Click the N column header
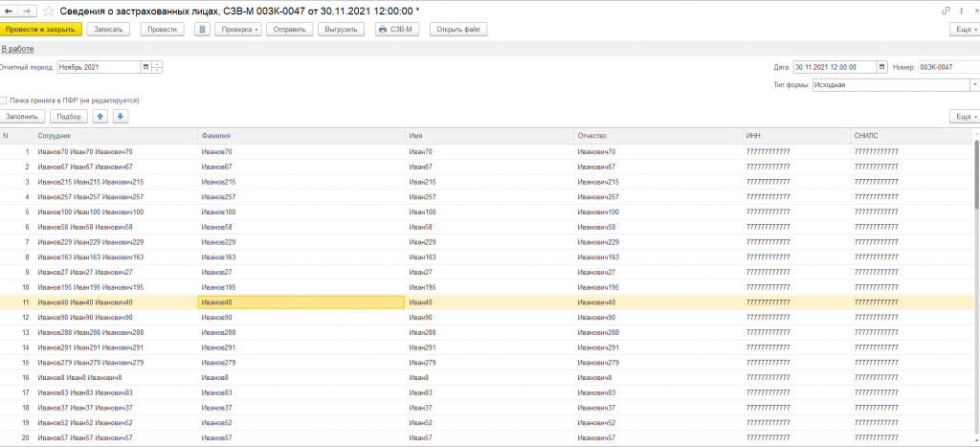Image resolution: width=980 pixels, height=447 pixels. pyautogui.click(x=17, y=135)
